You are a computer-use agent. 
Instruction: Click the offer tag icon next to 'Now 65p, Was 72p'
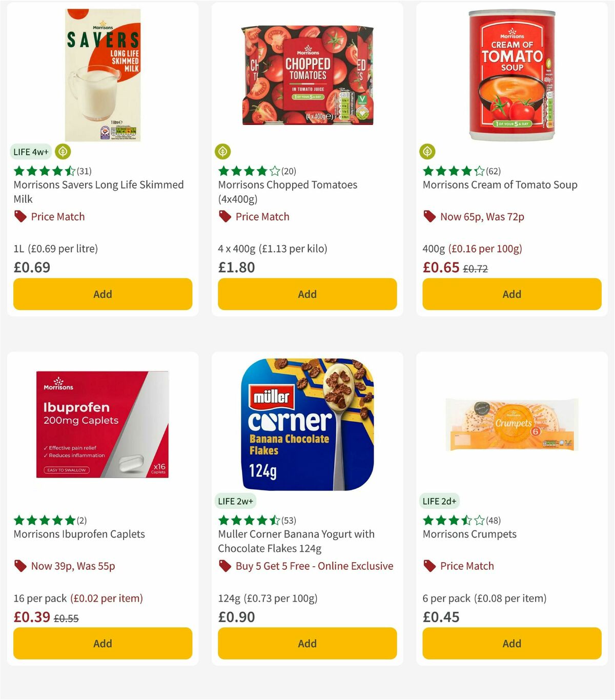click(x=429, y=217)
